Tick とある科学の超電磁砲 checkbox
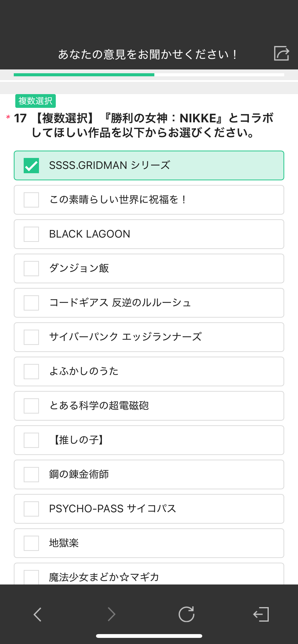The height and width of the screenshot is (644, 298). coord(31,406)
